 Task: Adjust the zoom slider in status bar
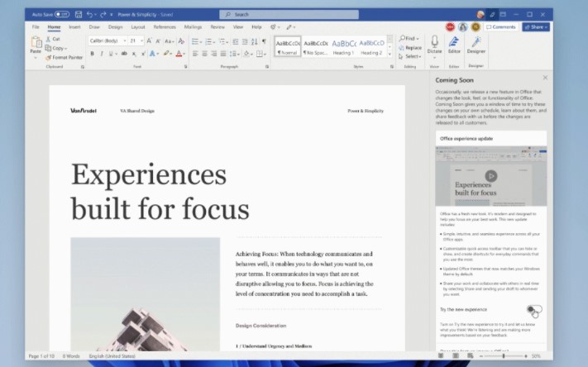504,356
